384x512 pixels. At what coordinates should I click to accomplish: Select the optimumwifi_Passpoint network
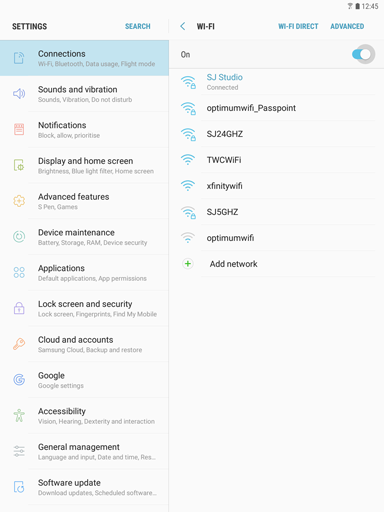(x=277, y=108)
